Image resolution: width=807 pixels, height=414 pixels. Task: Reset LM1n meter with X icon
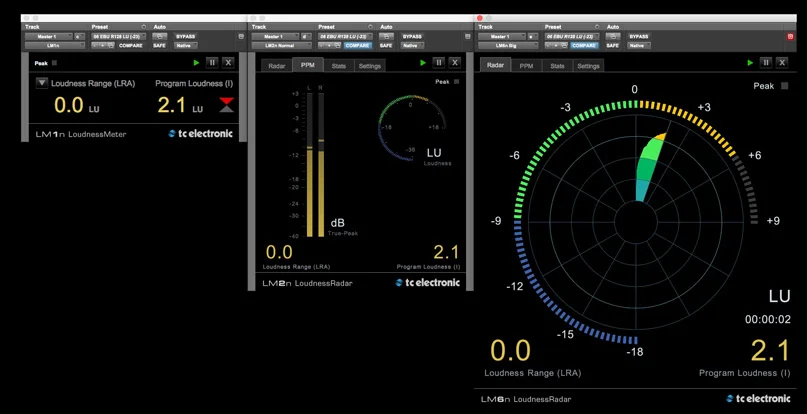click(229, 63)
